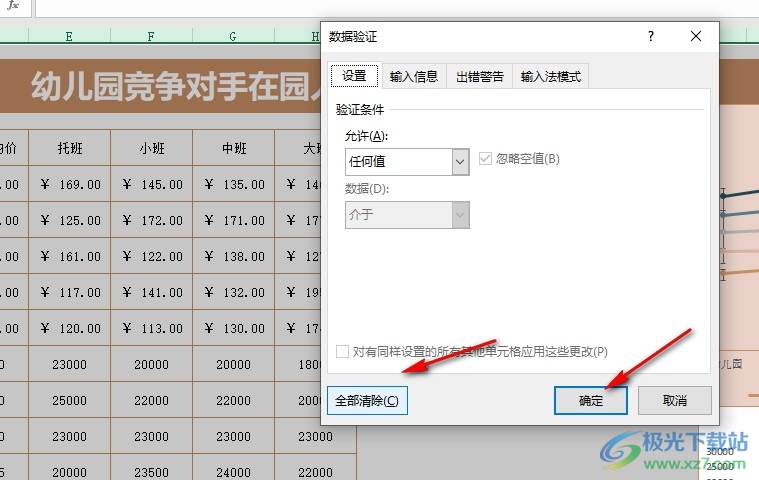
Task: Click cell with ¥ 132.00
Action: coord(233,292)
